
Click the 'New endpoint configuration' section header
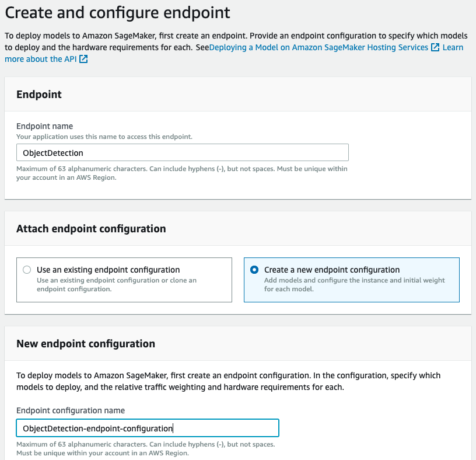click(86, 344)
